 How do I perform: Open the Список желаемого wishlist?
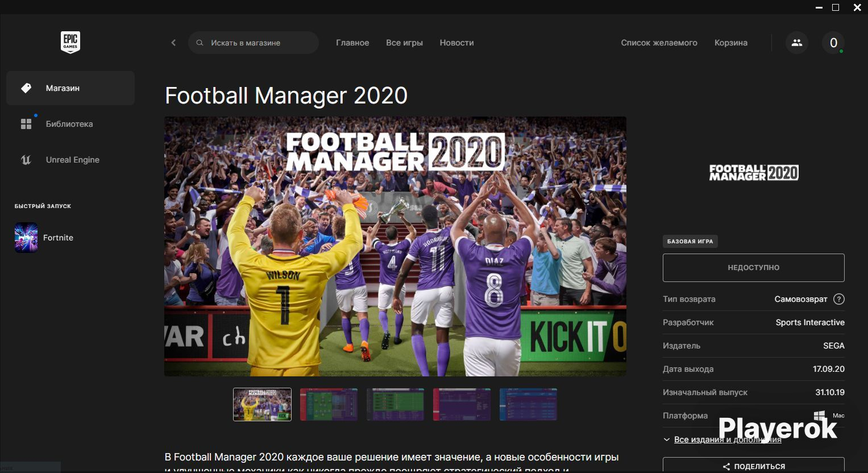(659, 43)
